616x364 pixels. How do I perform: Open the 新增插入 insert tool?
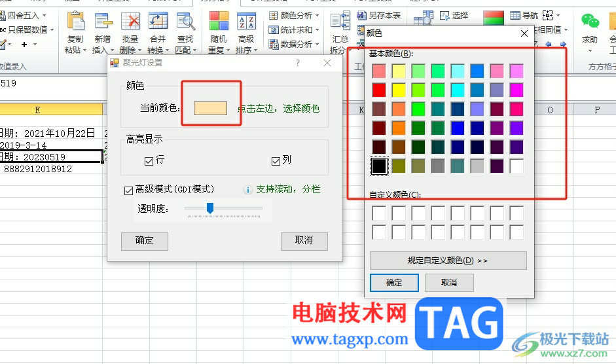pos(103,33)
